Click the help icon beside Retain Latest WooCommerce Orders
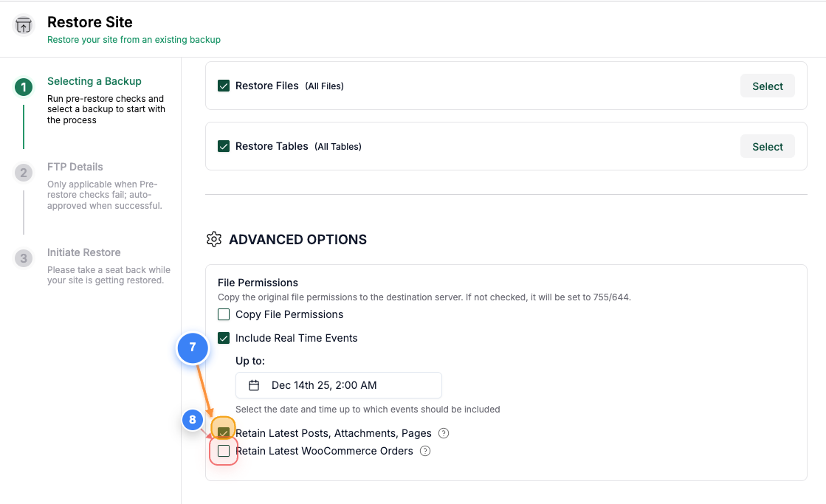Screen dimensions: 826x504 [x=425, y=450]
